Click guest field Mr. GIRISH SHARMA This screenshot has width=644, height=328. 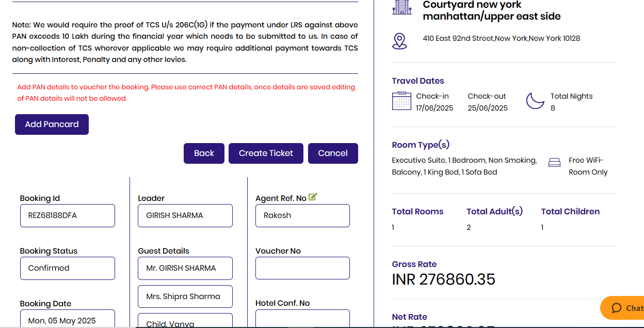[x=185, y=268]
